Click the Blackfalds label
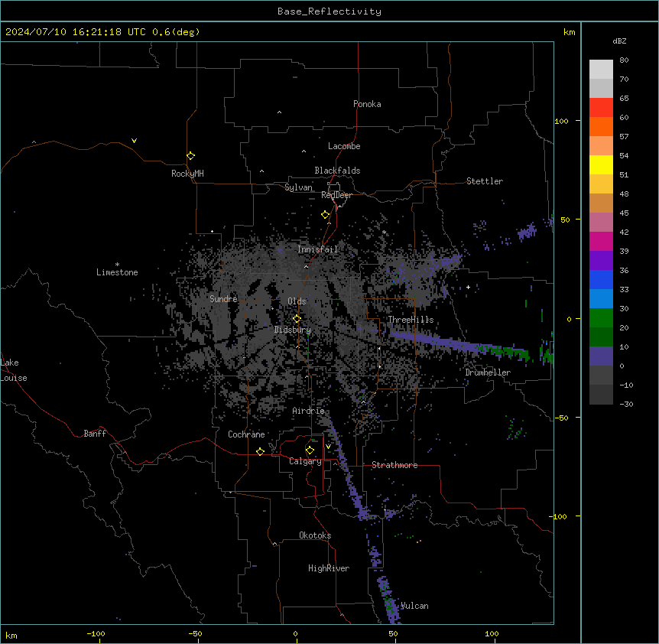Screen dimensions: 659x644 click(x=337, y=171)
